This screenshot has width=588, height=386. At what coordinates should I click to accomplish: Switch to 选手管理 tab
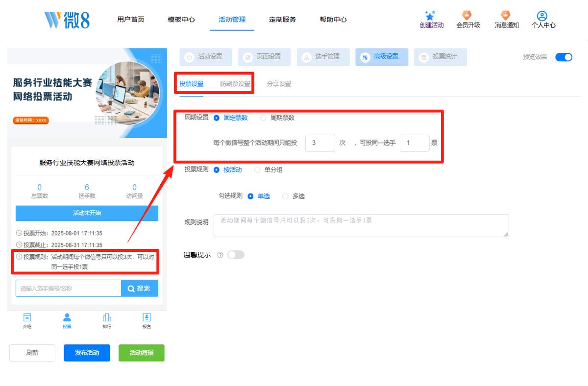click(x=323, y=57)
